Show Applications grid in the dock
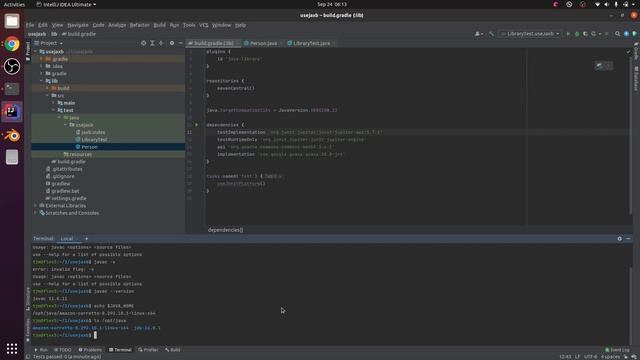The width and height of the screenshot is (640, 360). (12, 348)
